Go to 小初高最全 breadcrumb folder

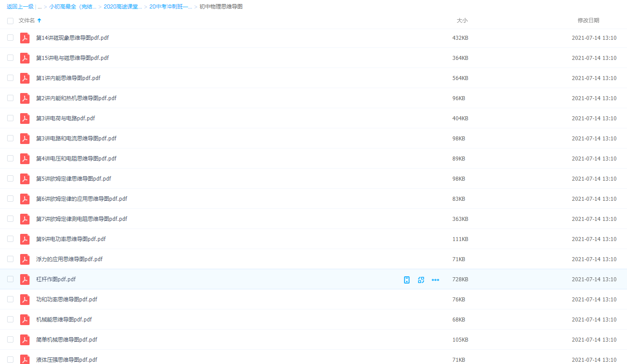tap(73, 7)
